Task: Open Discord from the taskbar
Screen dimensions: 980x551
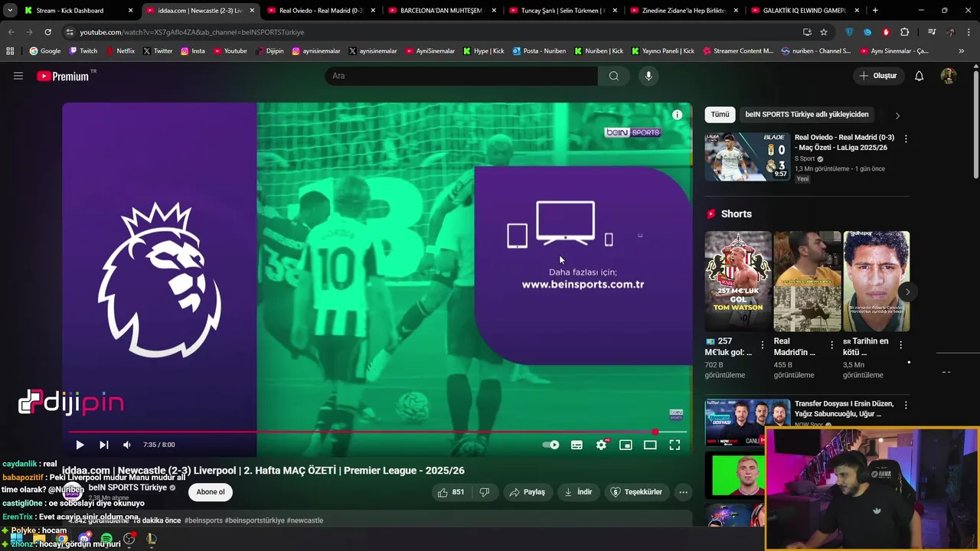Action: (x=85, y=539)
